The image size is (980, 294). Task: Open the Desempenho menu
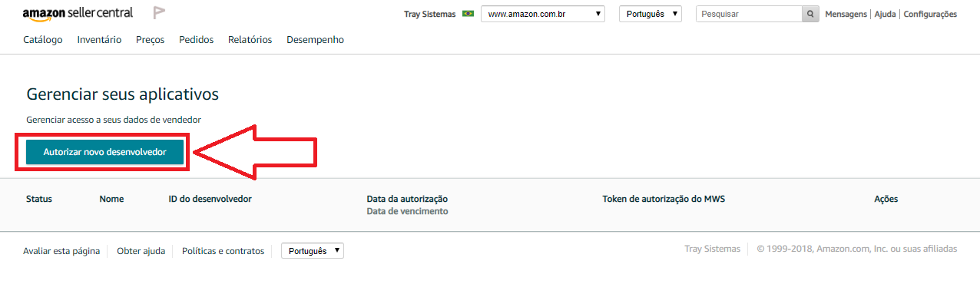(x=315, y=40)
